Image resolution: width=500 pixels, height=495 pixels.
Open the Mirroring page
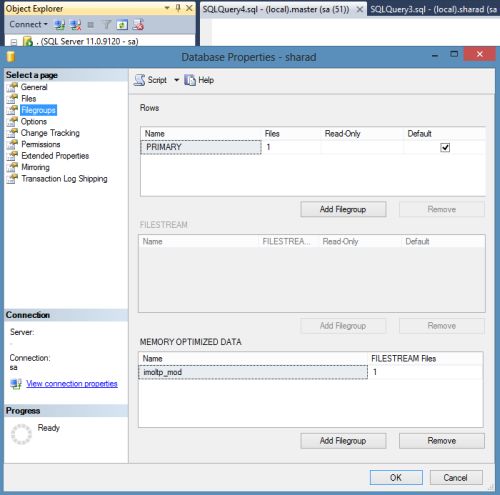[x=35, y=167]
